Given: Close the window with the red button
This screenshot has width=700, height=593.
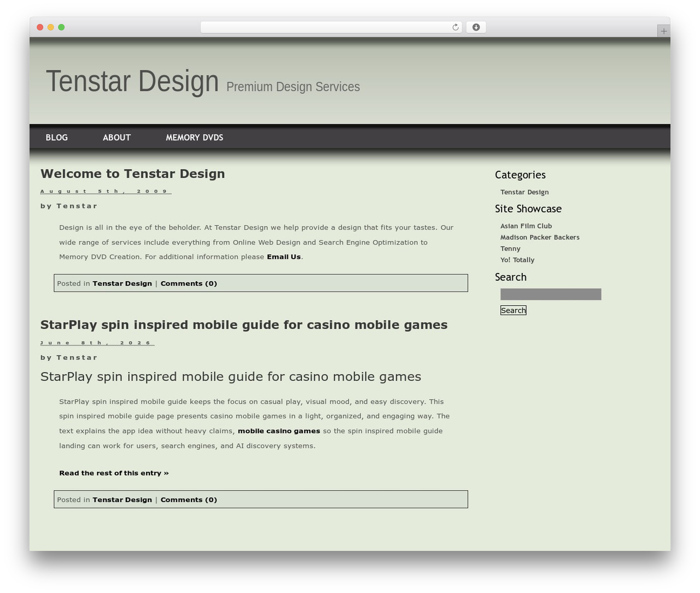Looking at the screenshot, I should (40, 27).
